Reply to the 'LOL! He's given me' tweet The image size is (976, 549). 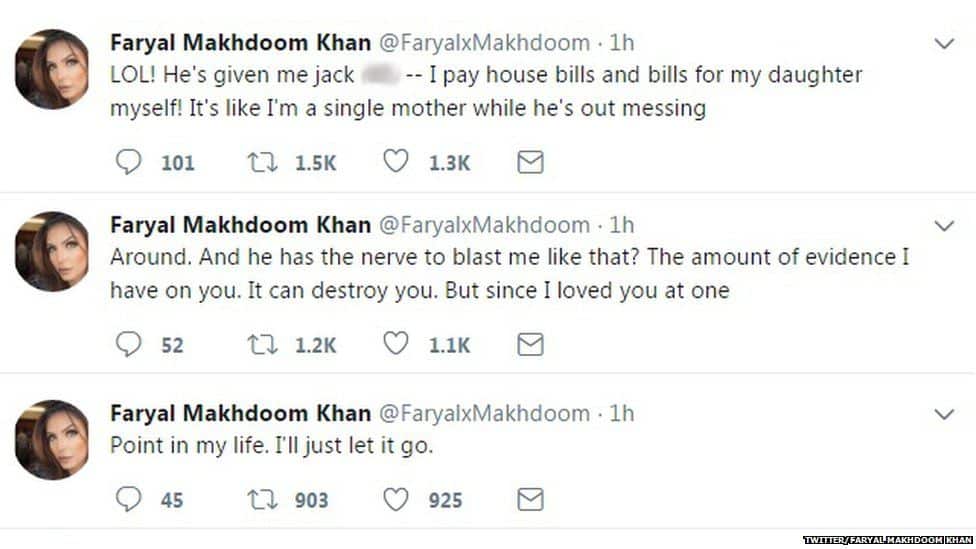(x=128, y=162)
